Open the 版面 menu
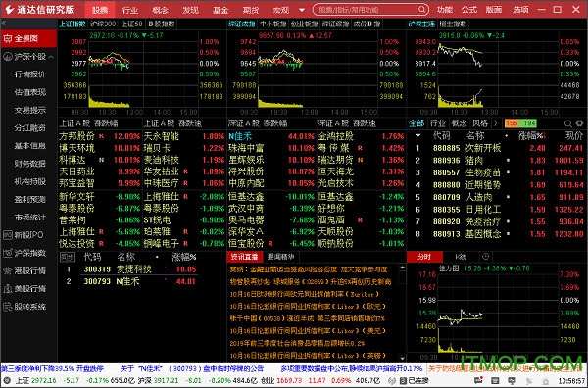 (x=494, y=10)
